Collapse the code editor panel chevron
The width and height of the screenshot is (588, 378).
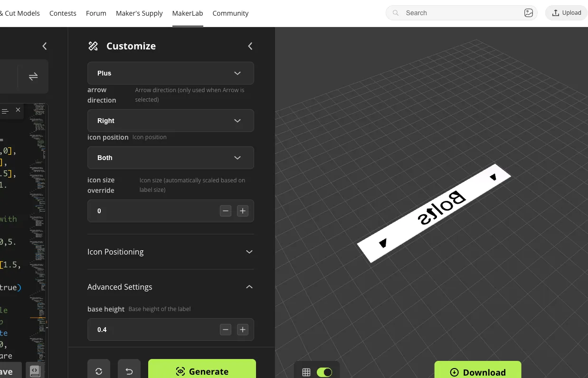(45, 46)
